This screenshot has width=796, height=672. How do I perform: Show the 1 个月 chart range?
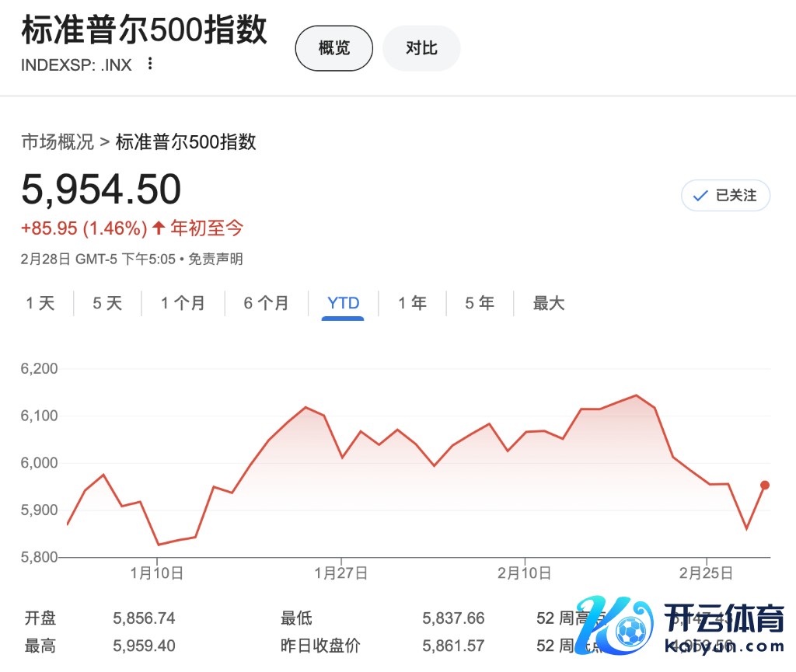coord(183,303)
